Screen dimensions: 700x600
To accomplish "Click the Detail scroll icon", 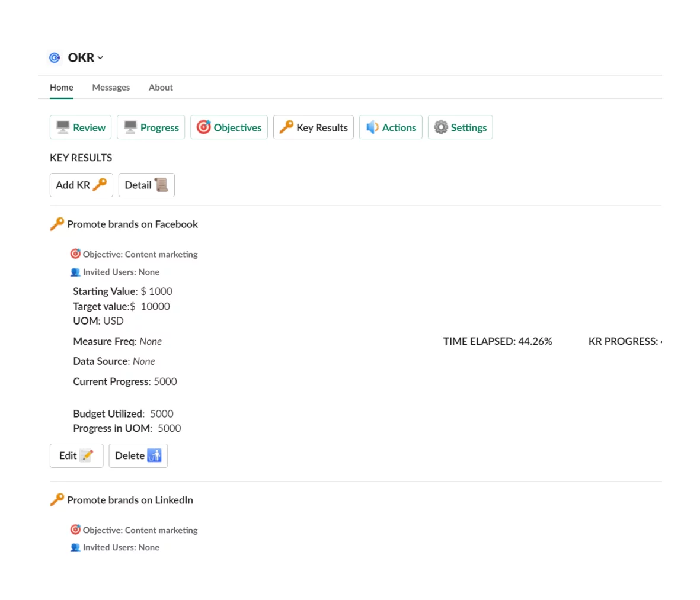I will [x=161, y=185].
